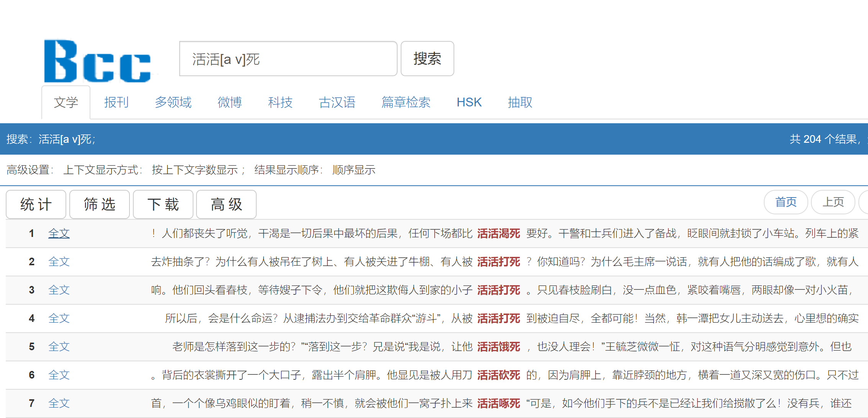
Task: Open the HSK tab
Action: point(469,102)
